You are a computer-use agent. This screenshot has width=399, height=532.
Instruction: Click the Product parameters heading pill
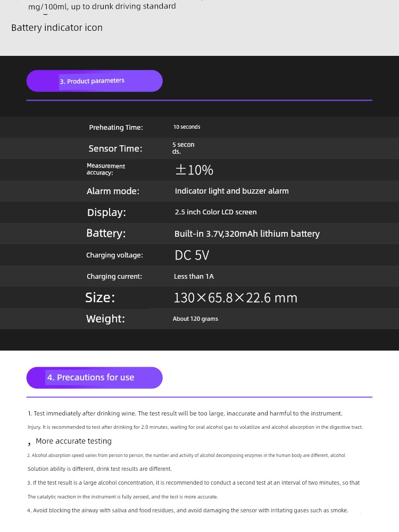94,81
